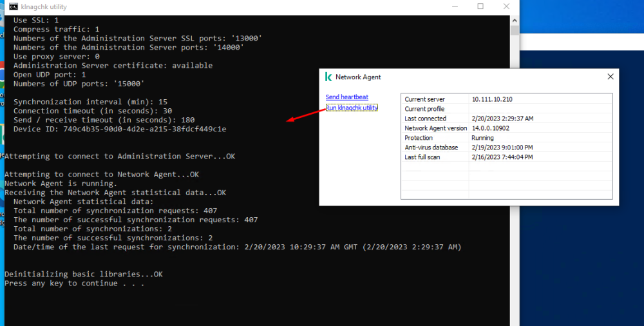Image resolution: width=644 pixels, height=326 pixels.
Task: Click Synchronization interval (min): 15 line
Action: tap(90, 102)
